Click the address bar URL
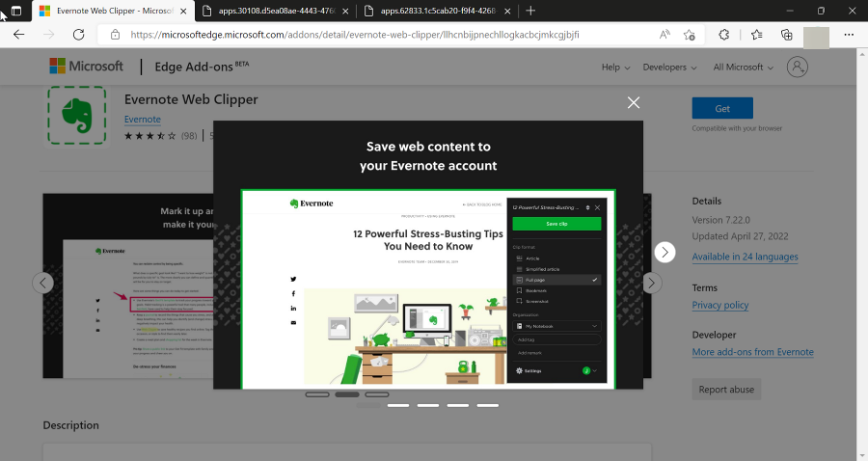Image resolution: width=868 pixels, height=461 pixels. pos(355,35)
